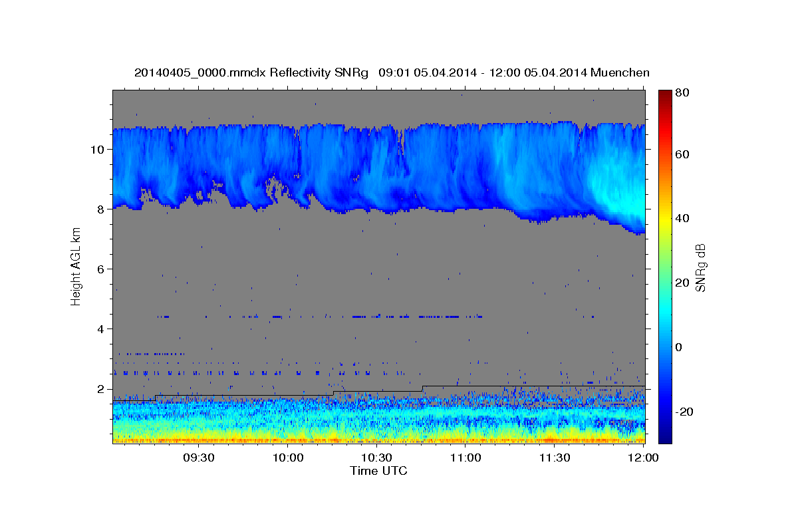This screenshot has width=798, height=532.
Task: Click the colorbar value 40
Action: click(x=684, y=219)
